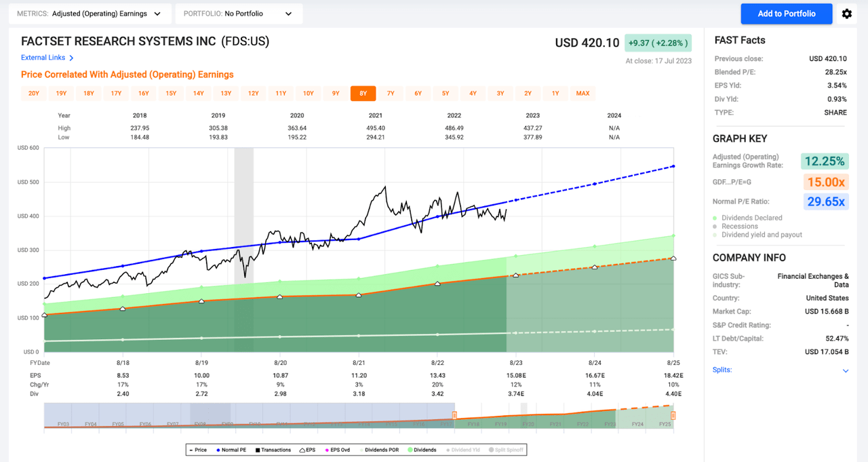Click the Transactions legend square

[x=257, y=449]
